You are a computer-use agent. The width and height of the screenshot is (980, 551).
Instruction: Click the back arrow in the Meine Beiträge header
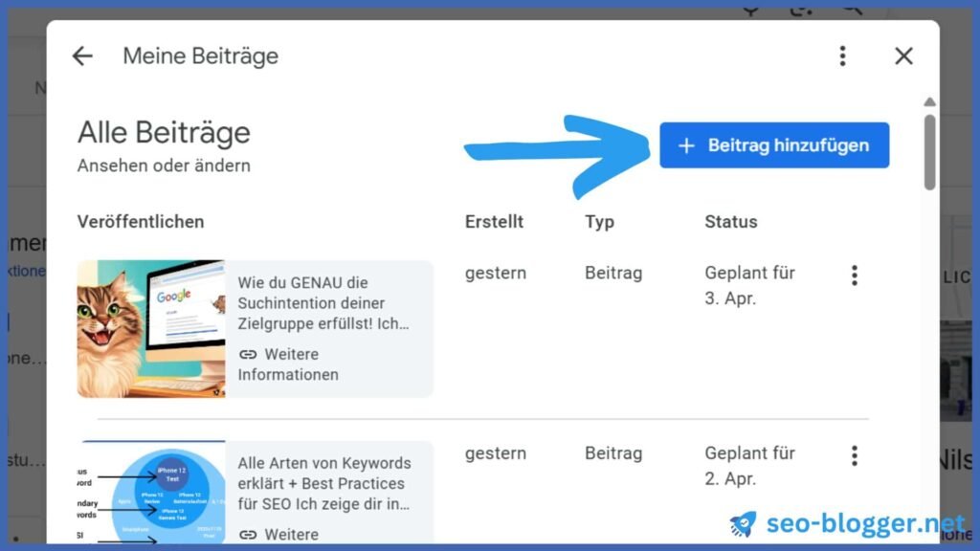82,55
